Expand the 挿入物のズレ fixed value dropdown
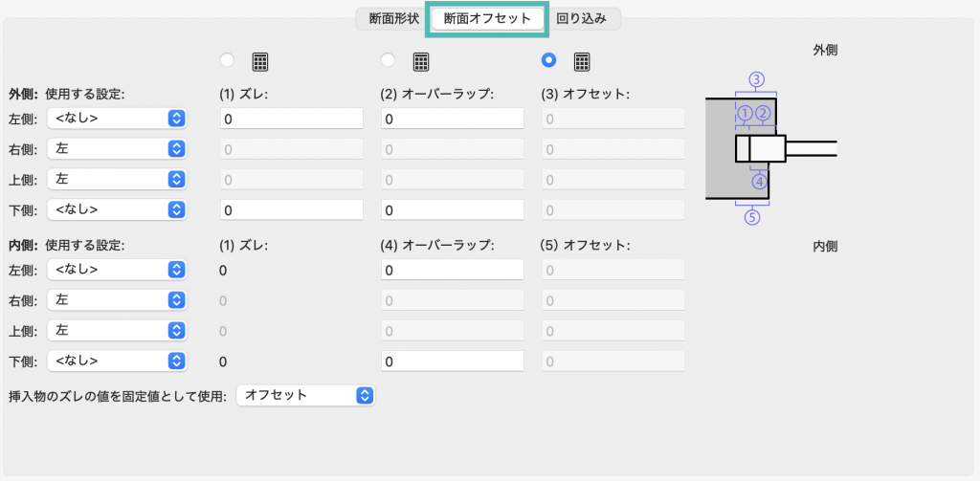Screen dimensions: 980x481 point(305,395)
